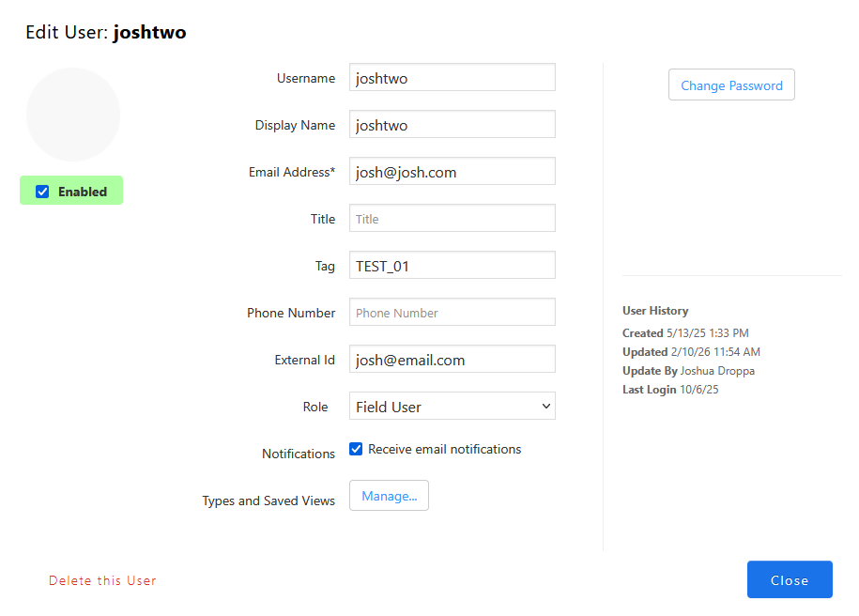Select the Email Address input field
The width and height of the screenshot is (859, 616).
(x=452, y=172)
